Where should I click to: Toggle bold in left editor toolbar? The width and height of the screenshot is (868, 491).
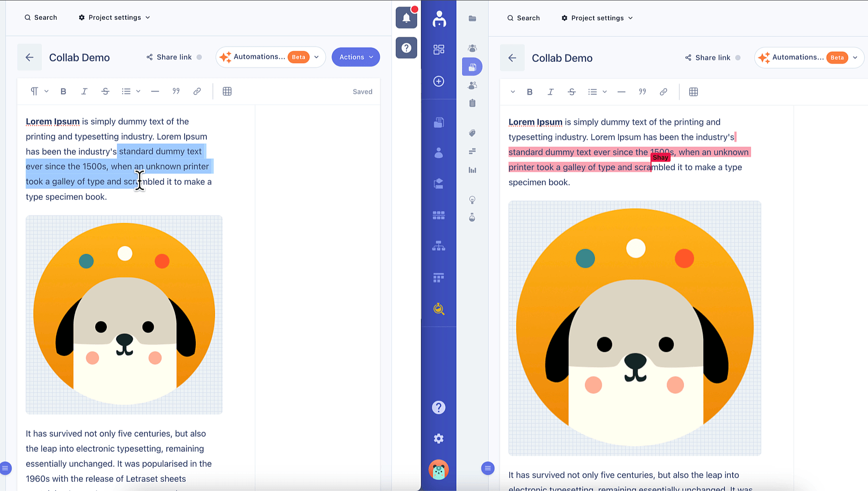pos(63,91)
